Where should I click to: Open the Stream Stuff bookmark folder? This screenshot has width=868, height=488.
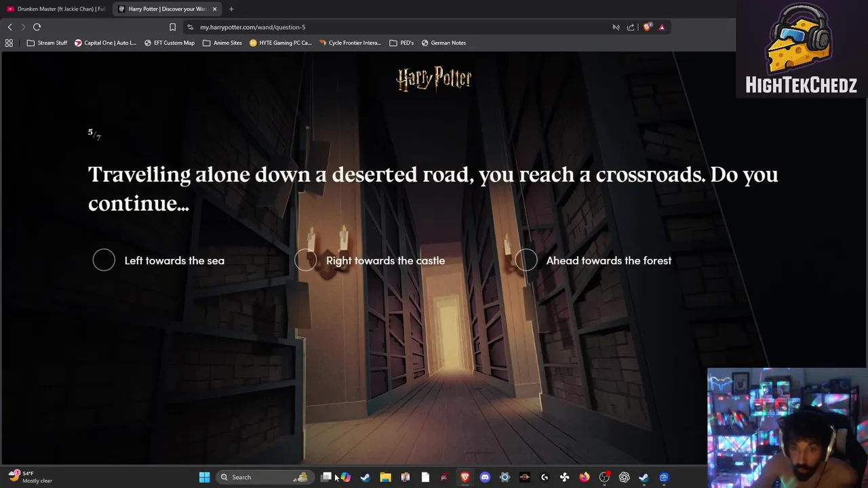pos(47,43)
